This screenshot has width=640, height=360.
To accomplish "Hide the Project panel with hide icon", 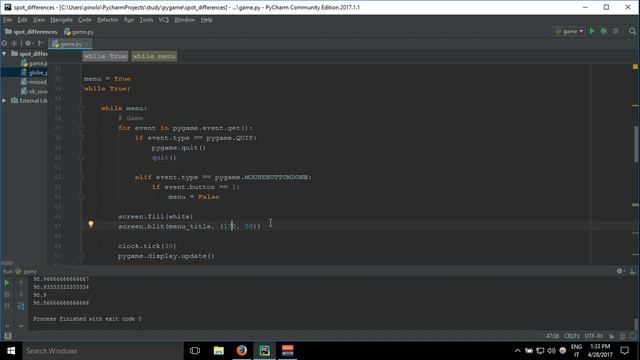I will pyautogui.click(x=40, y=43).
